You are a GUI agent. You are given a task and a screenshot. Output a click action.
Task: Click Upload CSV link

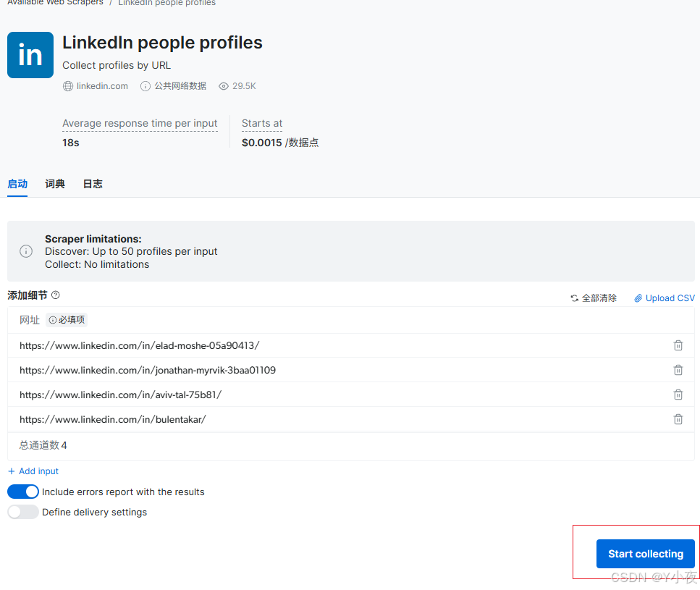(665, 298)
